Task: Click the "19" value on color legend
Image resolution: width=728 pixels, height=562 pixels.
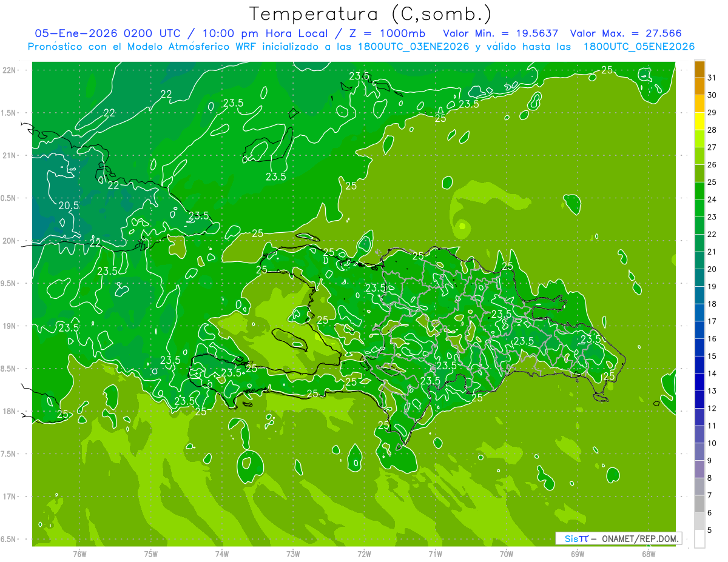Action: (x=712, y=287)
